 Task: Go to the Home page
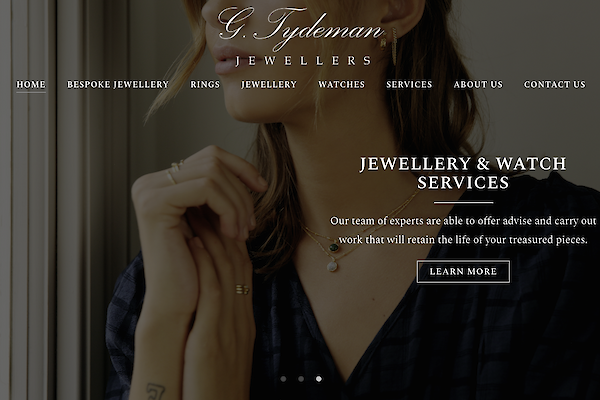[x=31, y=84]
